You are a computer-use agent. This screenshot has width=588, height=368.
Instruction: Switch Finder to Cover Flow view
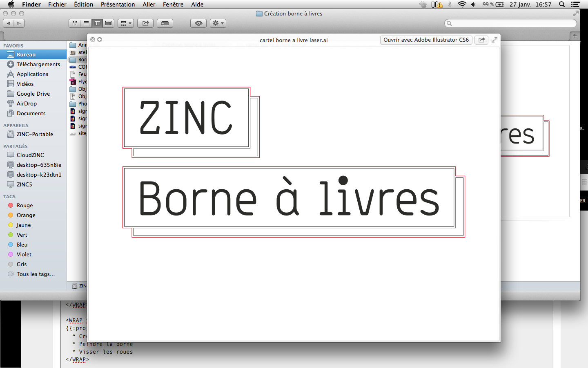click(x=108, y=23)
